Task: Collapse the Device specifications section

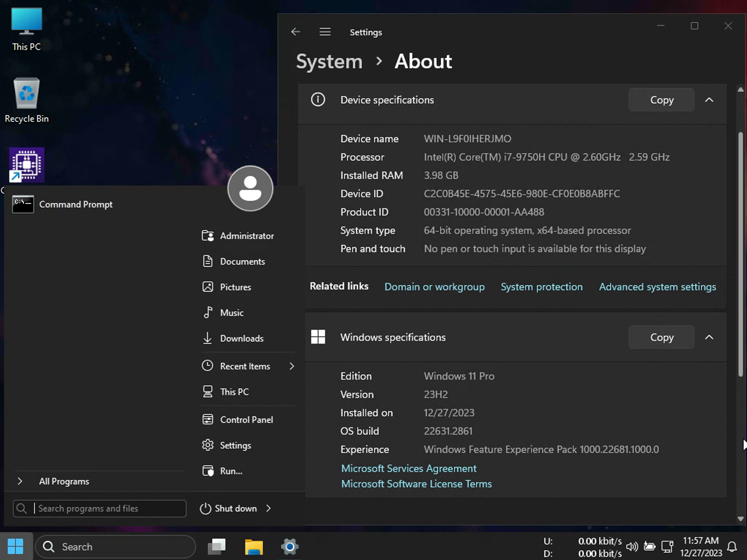Action: pos(709,100)
